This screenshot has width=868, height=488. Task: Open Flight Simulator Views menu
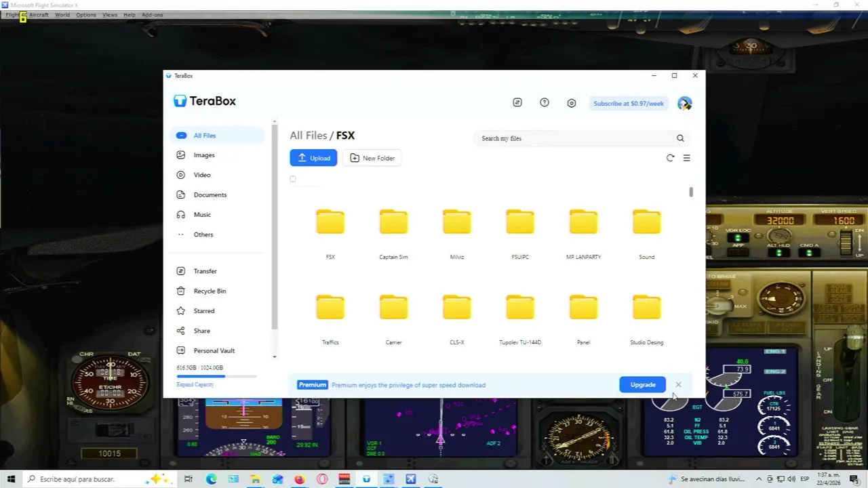[x=110, y=15]
